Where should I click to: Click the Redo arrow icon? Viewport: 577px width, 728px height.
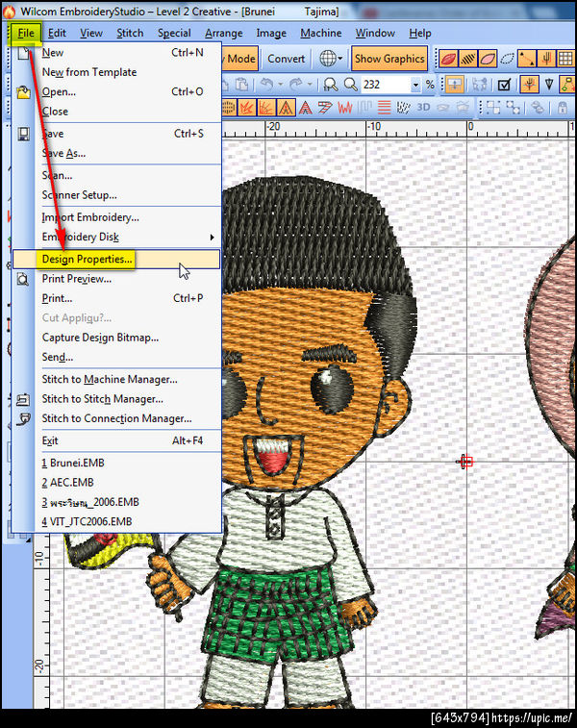[295, 85]
